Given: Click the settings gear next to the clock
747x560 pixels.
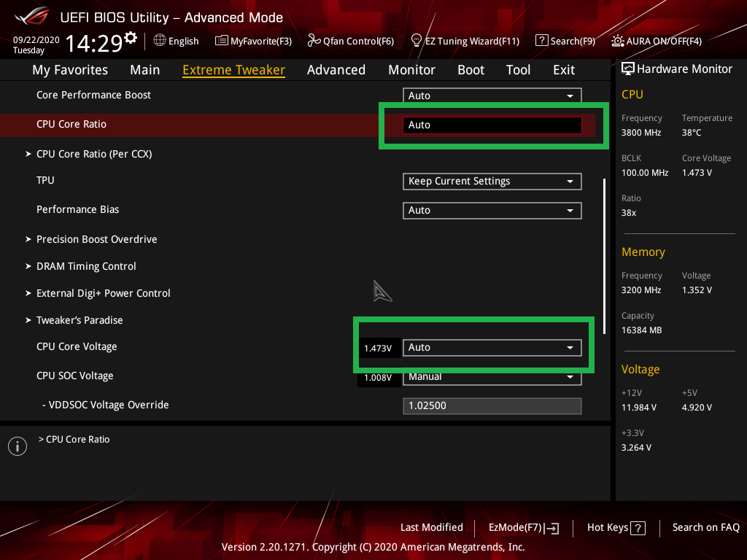Looking at the screenshot, I should 131,38.
